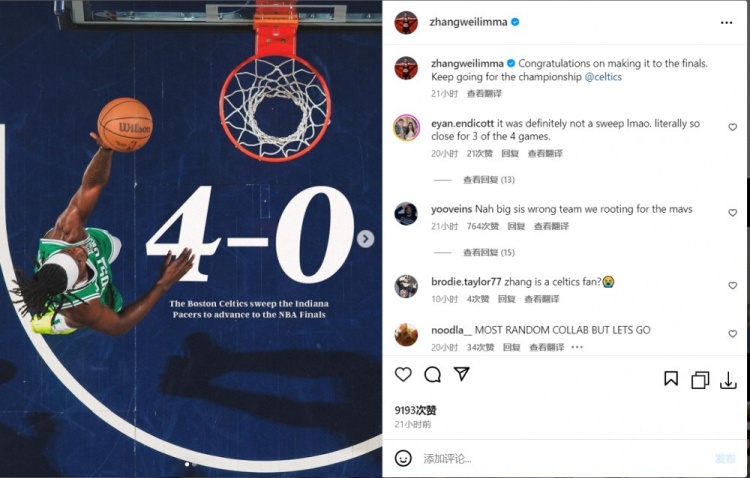Share post via paper plane icon
The width and height of the screenshot is (750, 478).
coord(462,374)
